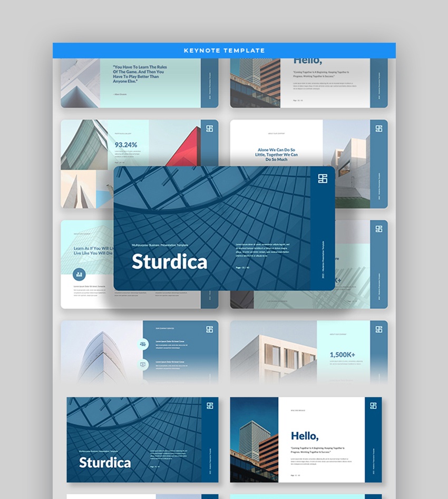Select the Albert Einstein quote slide thumbnail
Image resolution: width=448 pixels, height=499 pixels.
coord(140,83)
